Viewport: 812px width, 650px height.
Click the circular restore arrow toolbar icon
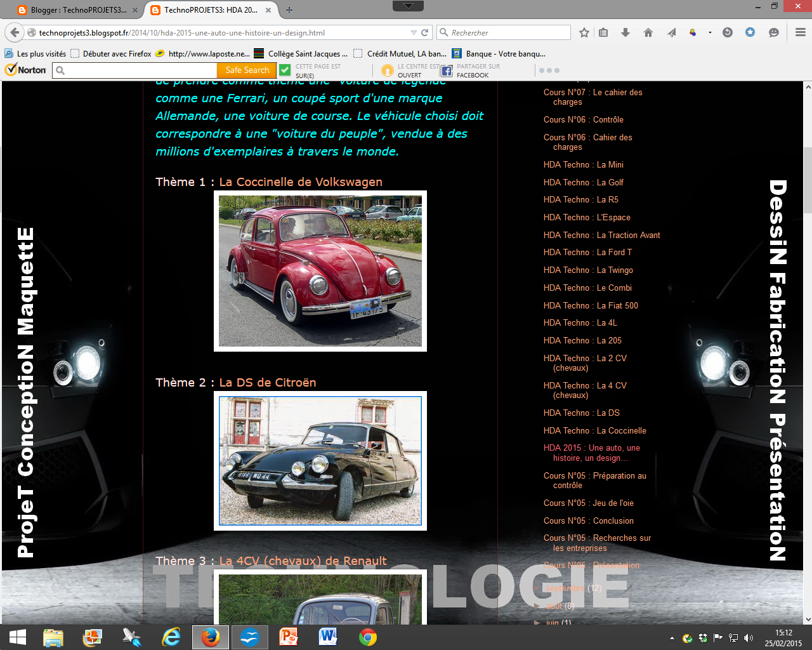point(728,32)
